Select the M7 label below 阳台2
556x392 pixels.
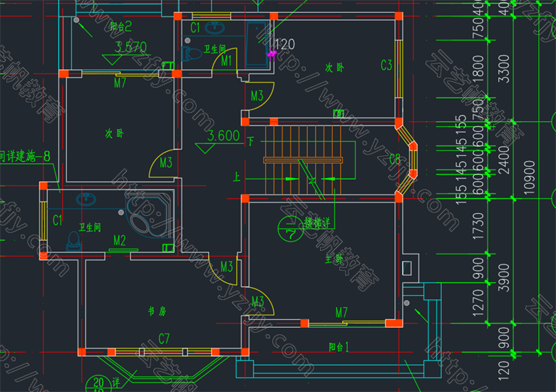tap(120, 83)
